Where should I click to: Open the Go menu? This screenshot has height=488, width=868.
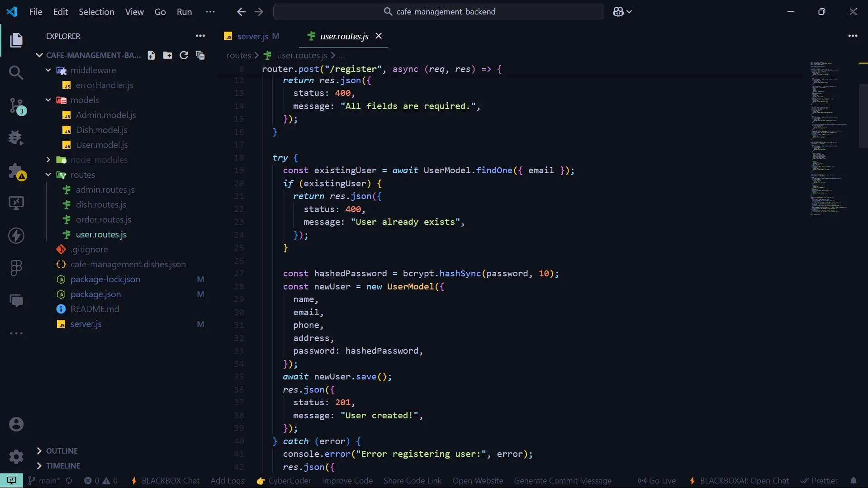(x=160, y=12)
